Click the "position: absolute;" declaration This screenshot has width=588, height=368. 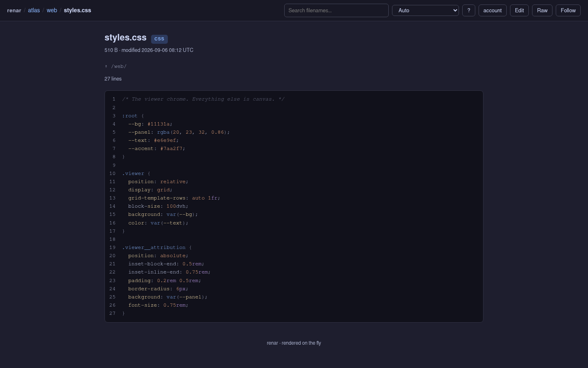tap(158, 256)
